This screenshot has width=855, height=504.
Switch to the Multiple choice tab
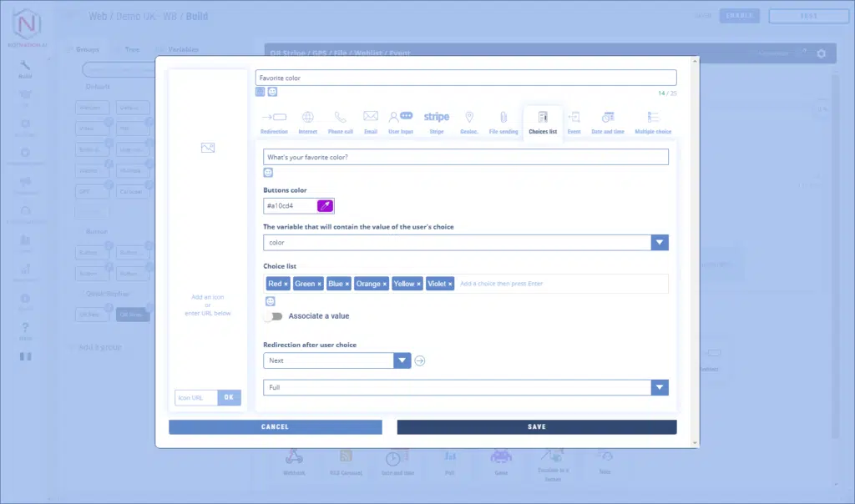653,118
